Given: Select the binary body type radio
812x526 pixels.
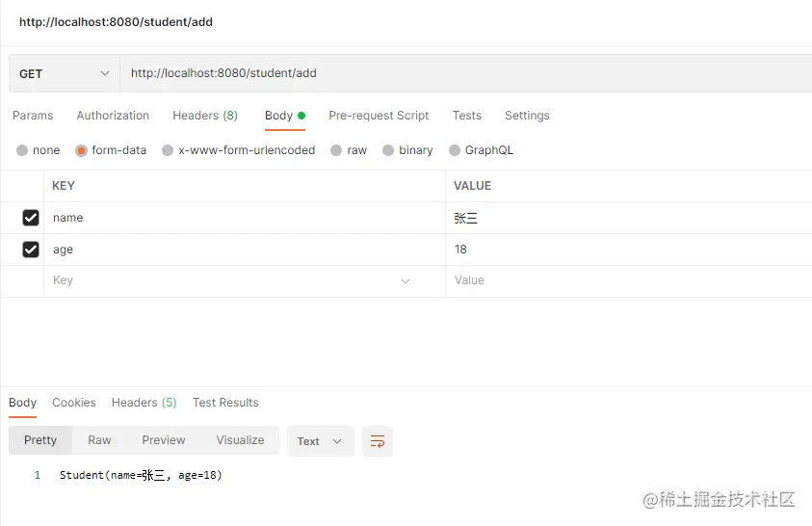Looking at the screenshot, I should click(x=388, y=150).
